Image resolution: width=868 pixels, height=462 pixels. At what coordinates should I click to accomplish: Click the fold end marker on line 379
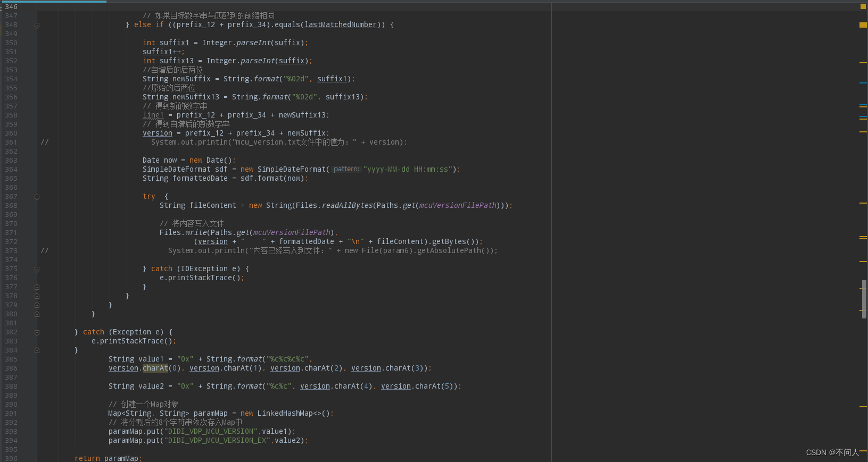(x=37, y=305)
